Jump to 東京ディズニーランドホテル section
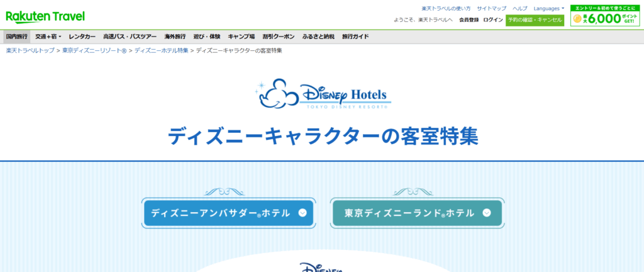644x272 pixels. [x=418, y=213]
